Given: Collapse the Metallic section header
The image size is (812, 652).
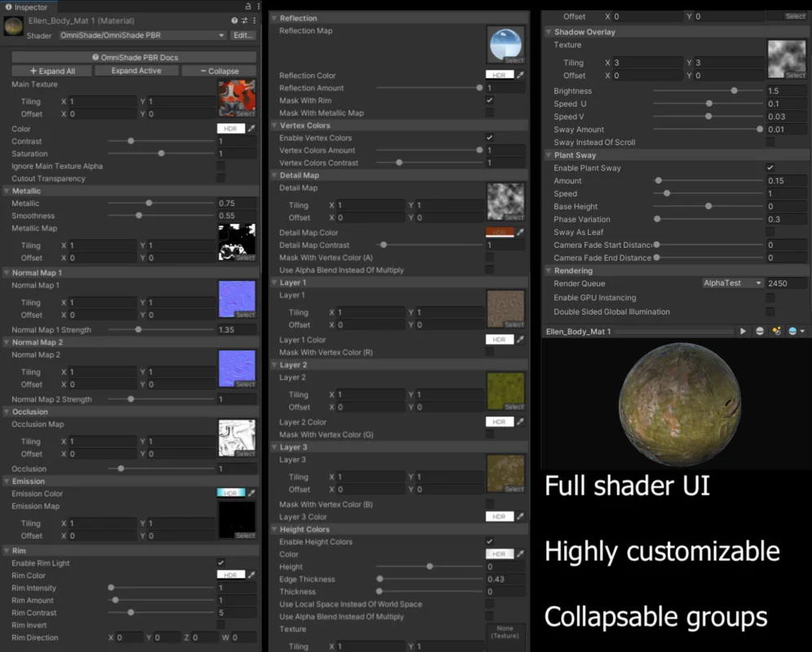Looking at the screenshot, I should tap(26, 191).
